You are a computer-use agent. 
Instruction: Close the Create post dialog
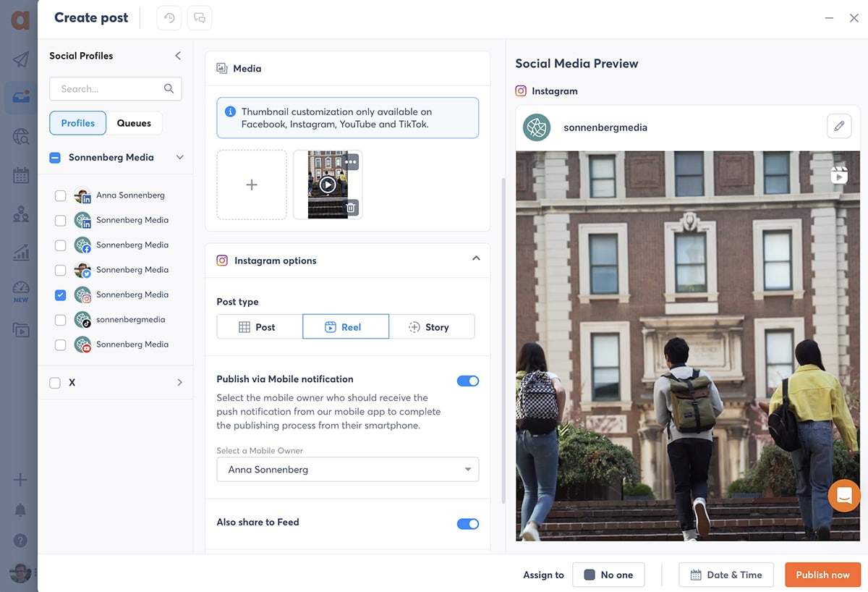coord(854,18)
